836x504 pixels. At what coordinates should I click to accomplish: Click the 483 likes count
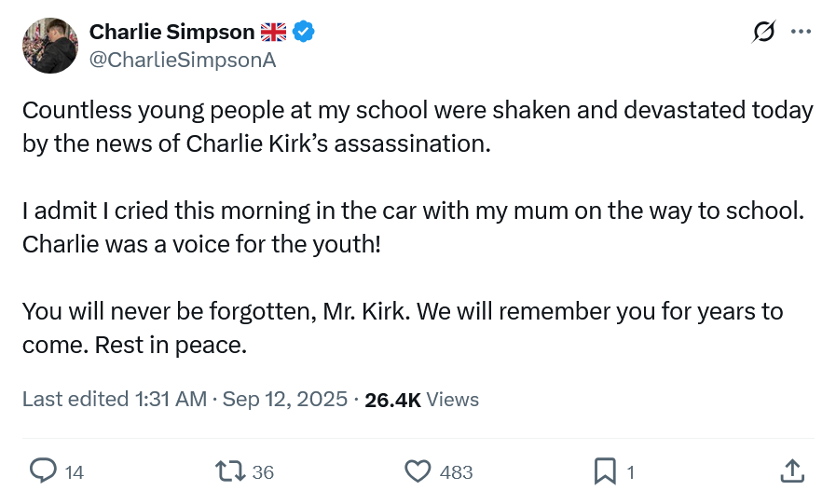click(456, 472)
